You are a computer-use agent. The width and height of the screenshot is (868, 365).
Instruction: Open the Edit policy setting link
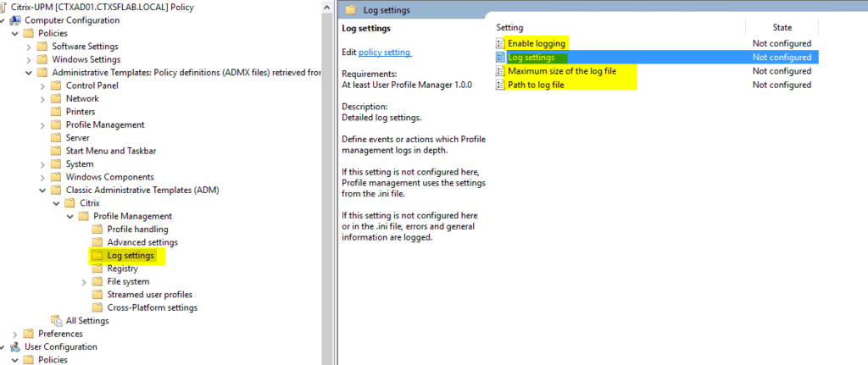385,52
